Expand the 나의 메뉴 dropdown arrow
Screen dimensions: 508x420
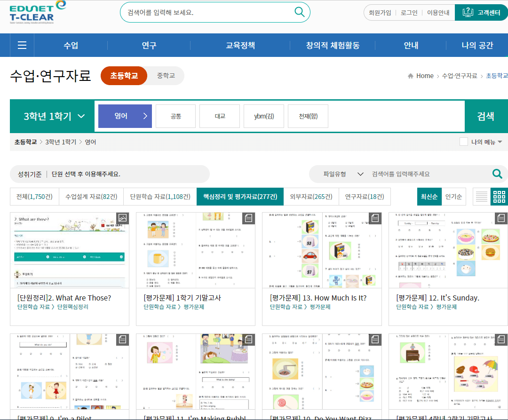(x=500, y=142)
